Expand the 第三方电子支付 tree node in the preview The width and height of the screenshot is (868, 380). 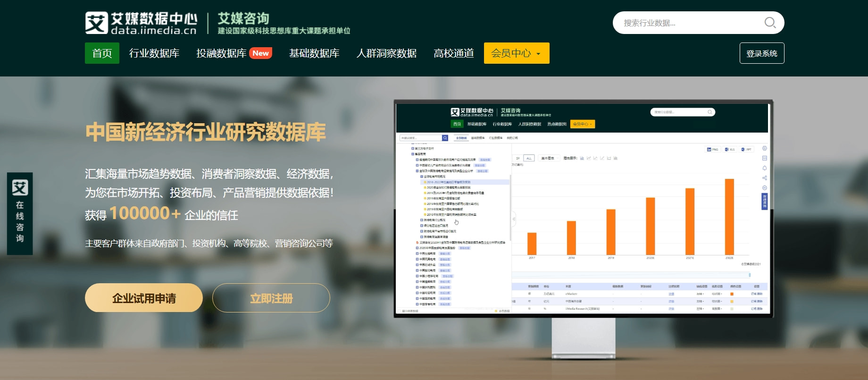tap(413, 149)
